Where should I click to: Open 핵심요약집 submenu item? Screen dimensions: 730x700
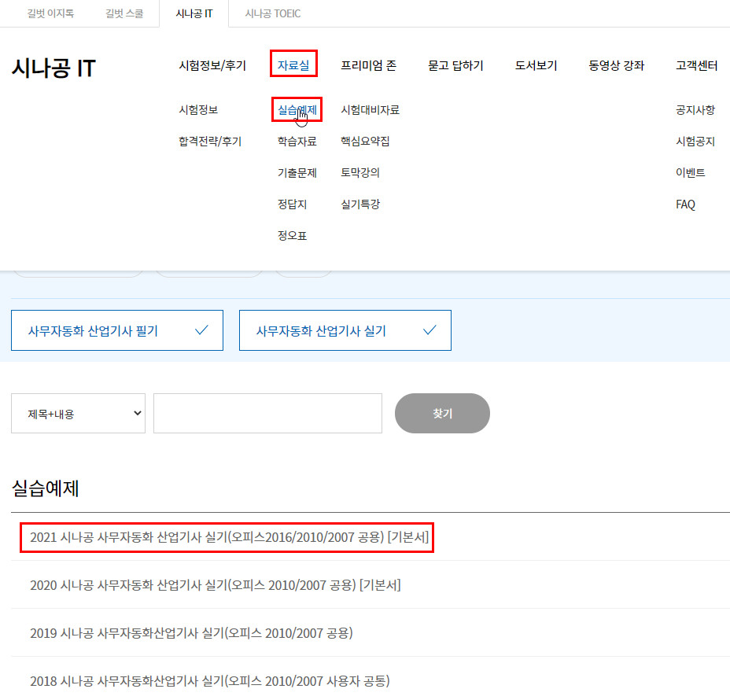pyautogui.click(x=365, y=141)
